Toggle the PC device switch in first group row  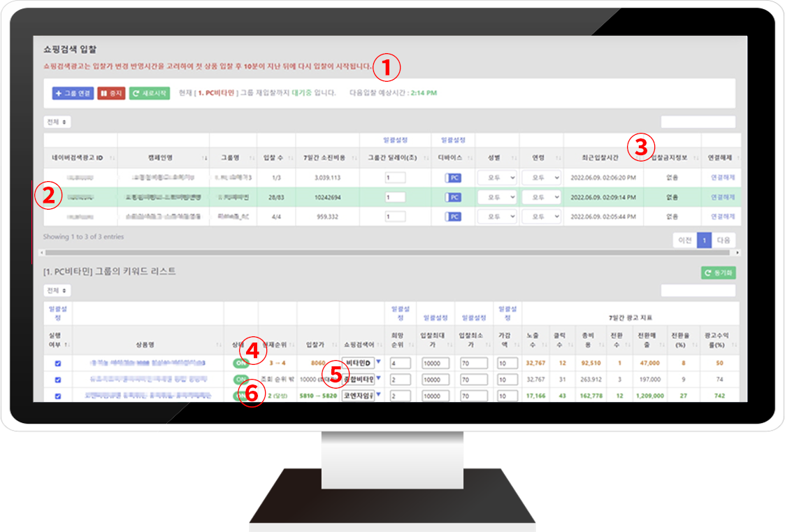(x=453, y=178)
